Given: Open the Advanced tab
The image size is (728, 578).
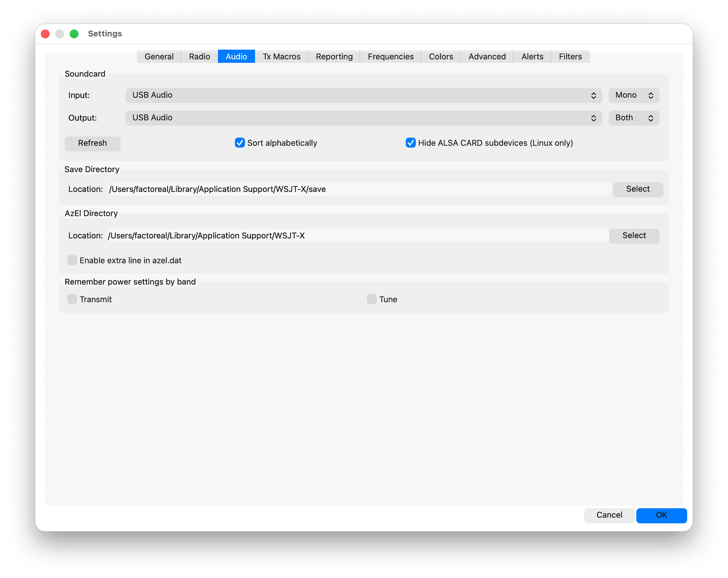Looking at the screenshot, I should click(487, 57).
